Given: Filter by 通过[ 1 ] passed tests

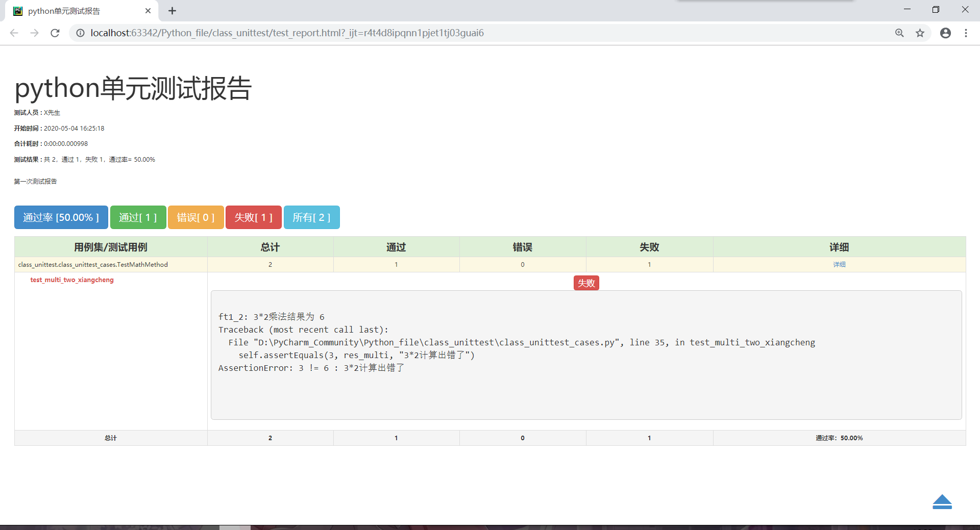Looking at the screenshot, I should 138,217.
